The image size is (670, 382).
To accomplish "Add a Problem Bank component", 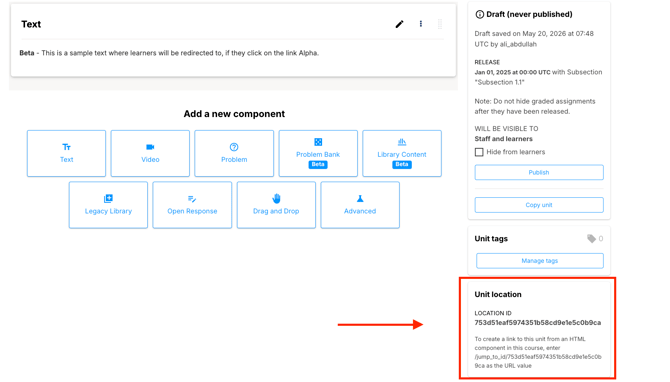I will (x=318, y=153).
